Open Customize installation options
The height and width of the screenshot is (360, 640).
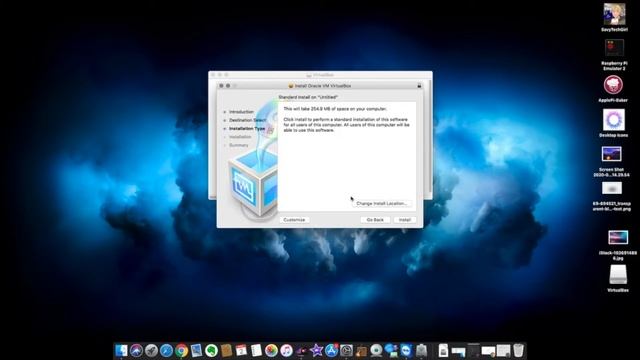pyautogui.click(x=294, y=220)
